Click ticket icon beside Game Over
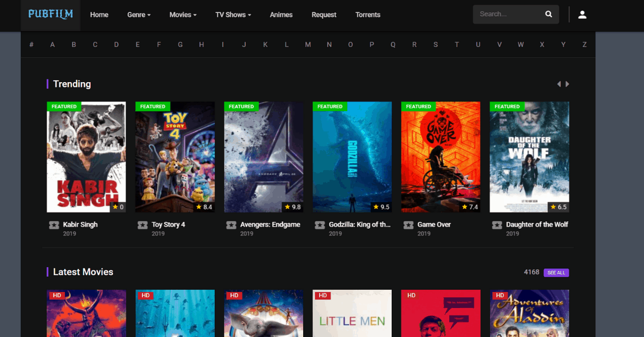The height and width of the screenshot is (337, 644). pyautogui.click(x=408, y=225)
